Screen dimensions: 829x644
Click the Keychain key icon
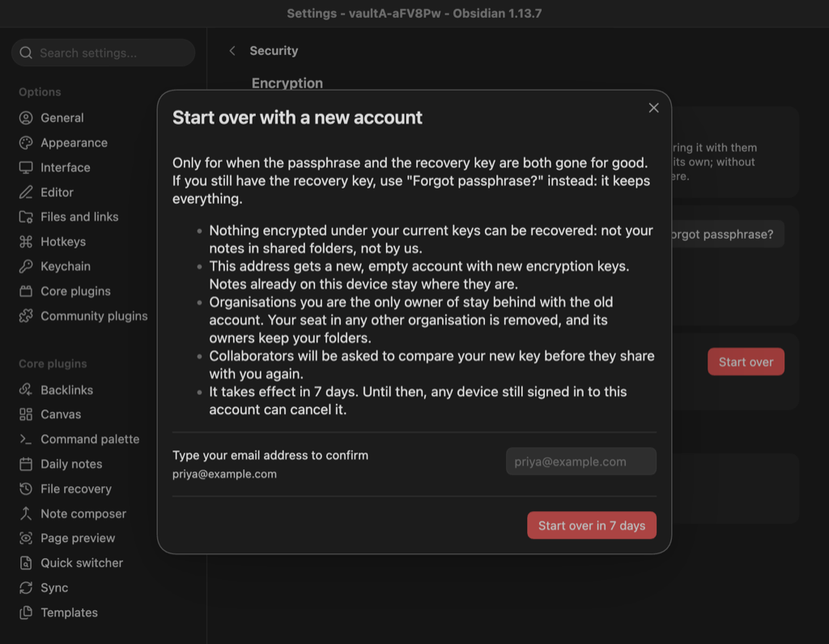click(26, 266)
